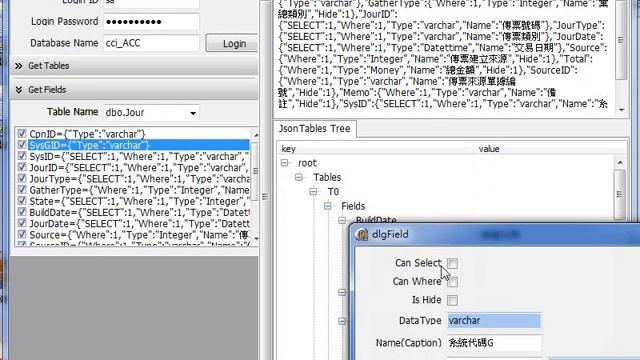Screen dimensions: 640x360
Task: Click the fields list scroll up arrow
Action: click(256, 134)
